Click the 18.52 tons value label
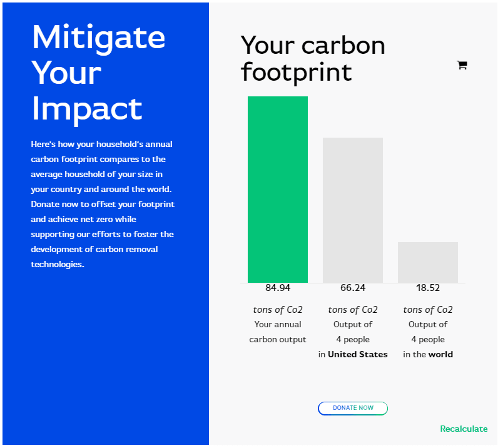 point(428,288)
